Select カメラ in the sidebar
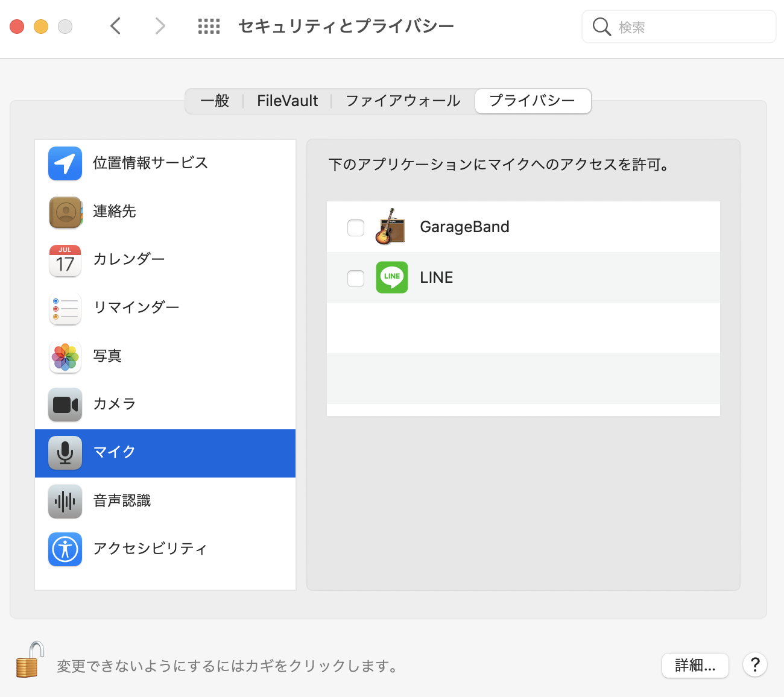Viewport: 784px width, 697px height. pos(165,405)
